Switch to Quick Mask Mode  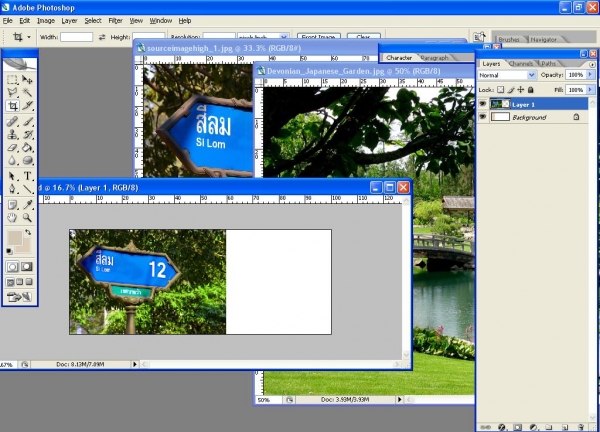click(x=27, y=267)
